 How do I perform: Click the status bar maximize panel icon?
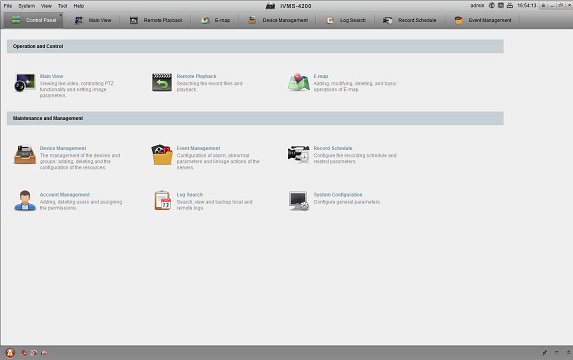557,353
